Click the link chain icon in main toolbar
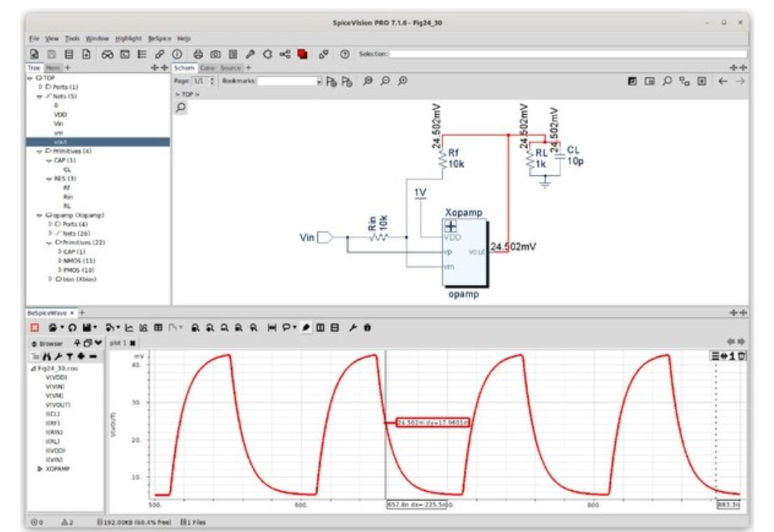774x532 pixels. click(x=160, y=55)
